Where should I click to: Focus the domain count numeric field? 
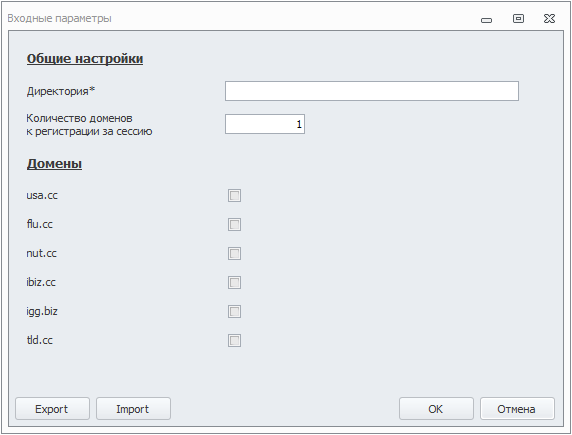click(265, 124)
